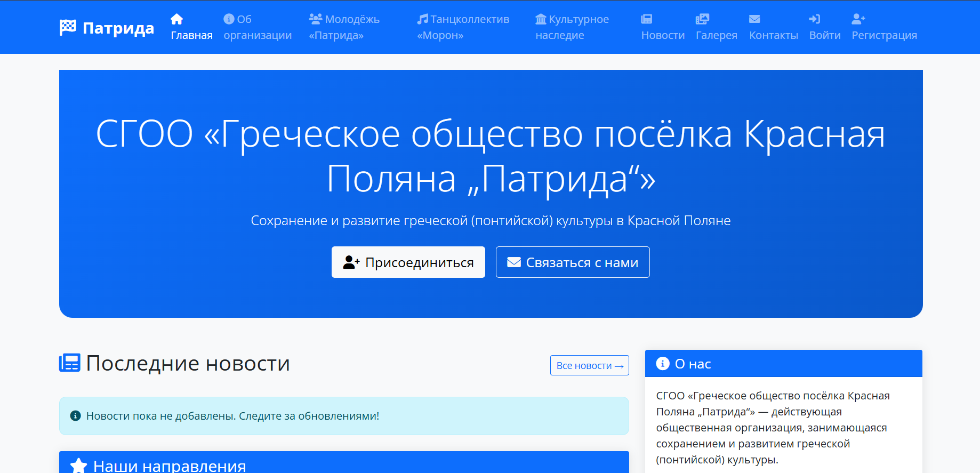Go to Молодёжь «Патрида» section
This screenshot has height=473, width=980.
tap(344, 27)
